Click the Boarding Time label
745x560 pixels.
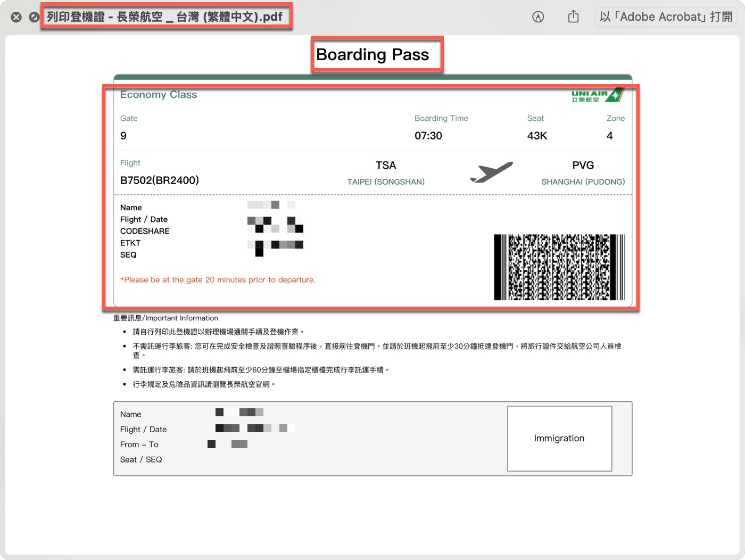coord(441,118)
